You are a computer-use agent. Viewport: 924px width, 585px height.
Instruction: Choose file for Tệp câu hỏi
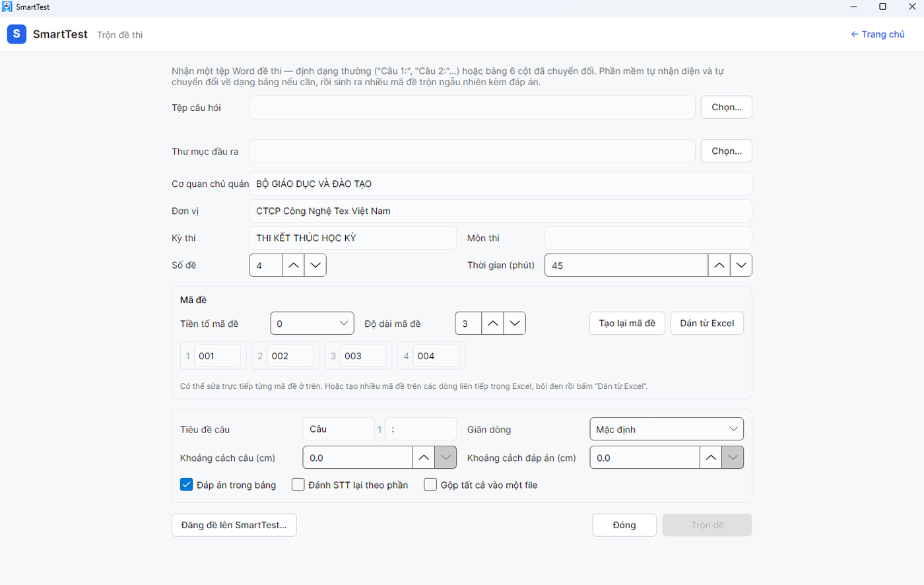727,107
